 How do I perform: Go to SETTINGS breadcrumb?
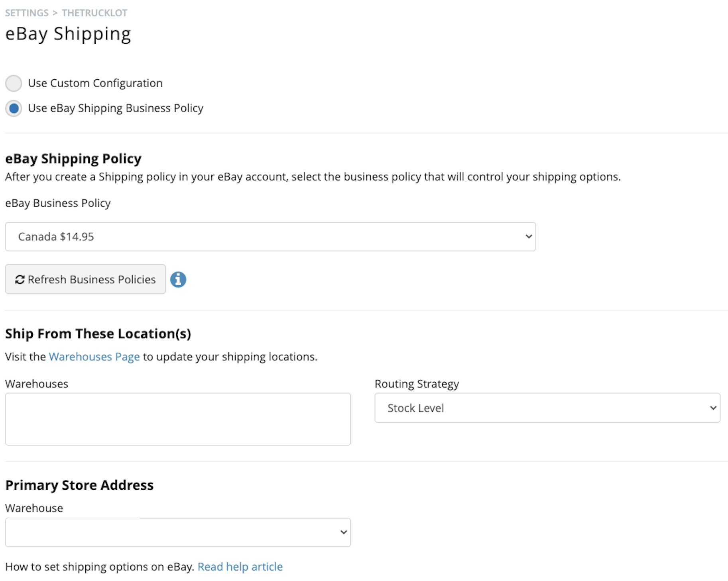point(27,13)
